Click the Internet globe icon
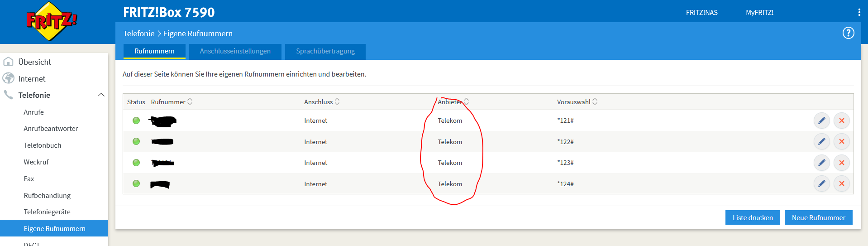The image size is (868, 246). pyautogui.click(x=8, y=78)
